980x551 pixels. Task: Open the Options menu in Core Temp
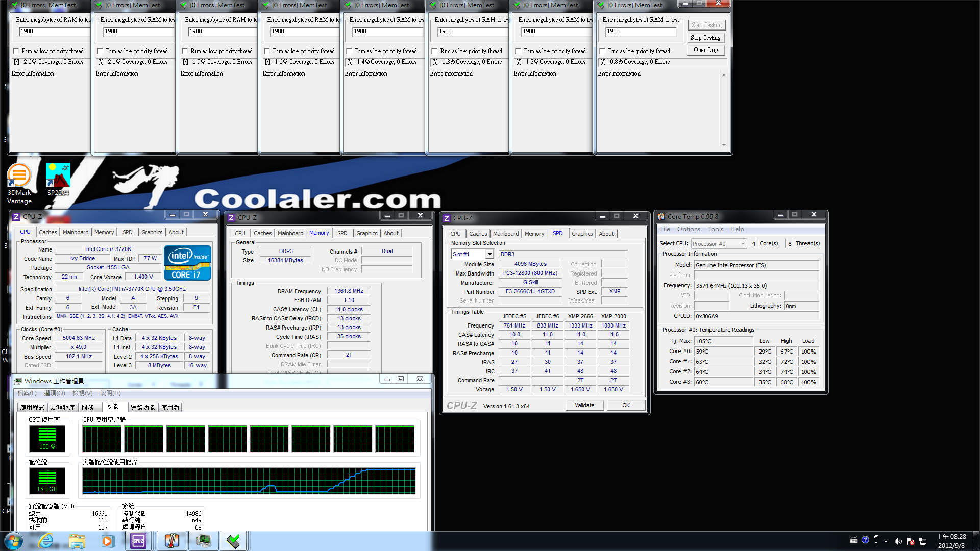[689, 229]
